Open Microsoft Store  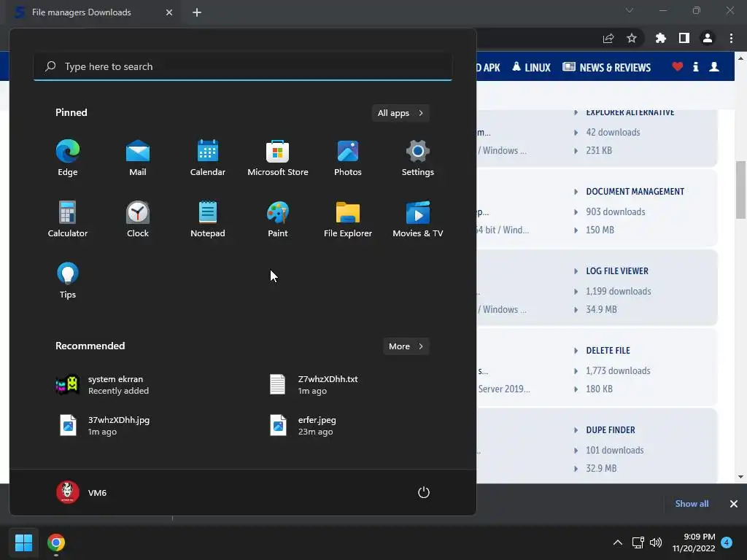pos(278,158)
